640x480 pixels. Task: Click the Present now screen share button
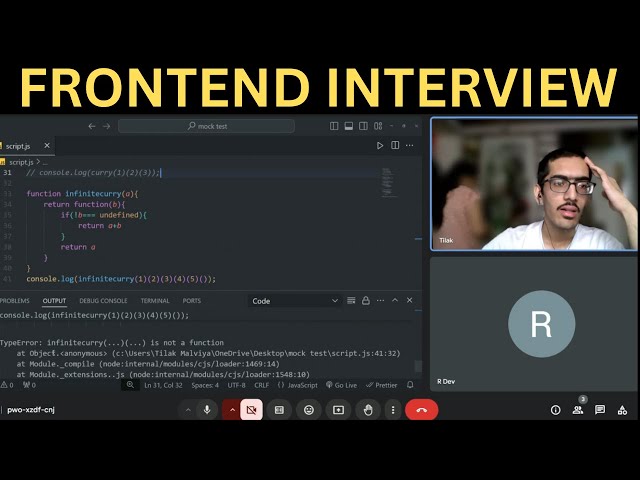[x=338, y=409]
